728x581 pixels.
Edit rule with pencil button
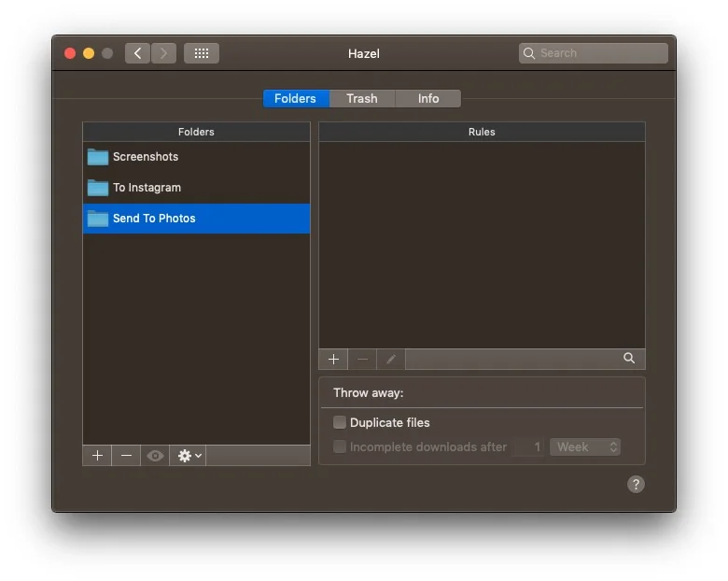click(x=391, y=360)
